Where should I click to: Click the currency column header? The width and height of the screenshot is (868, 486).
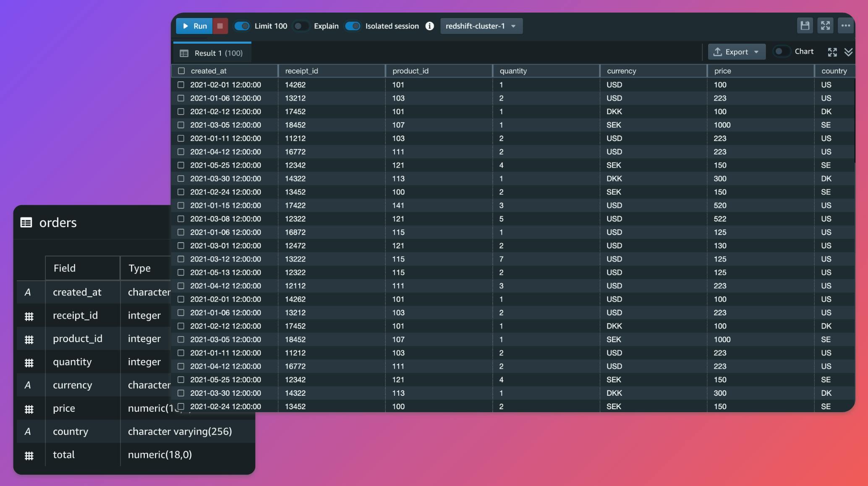(622, 71)
